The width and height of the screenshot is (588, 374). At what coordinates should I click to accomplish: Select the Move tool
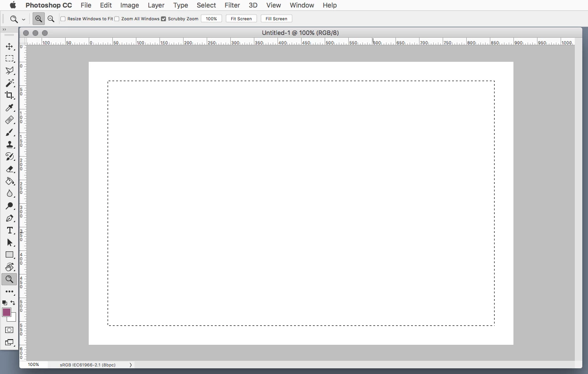click(x=9, y=46)
